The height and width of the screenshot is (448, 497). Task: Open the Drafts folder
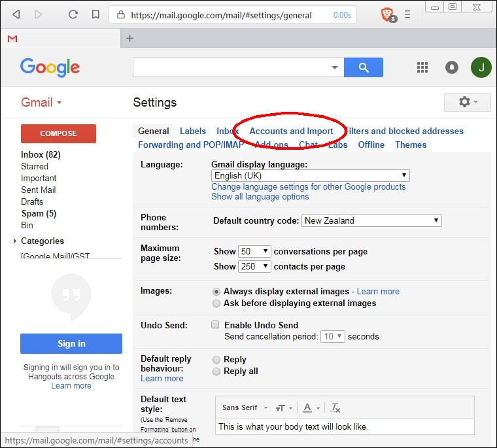click(31, 201)
